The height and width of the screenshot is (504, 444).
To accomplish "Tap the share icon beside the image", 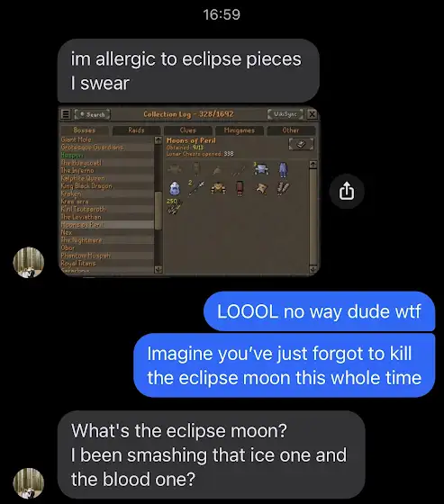I will 347,191.
